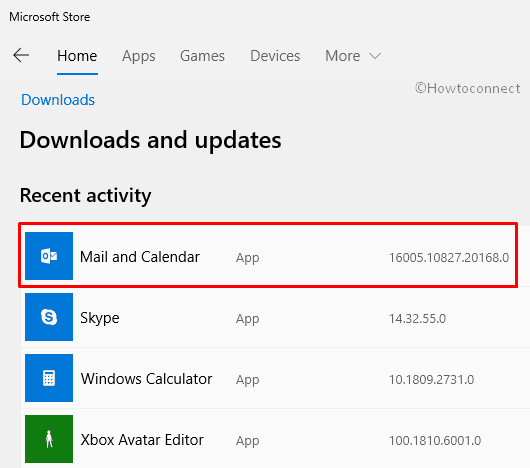Select the Windows Calculator tile icon
Image resolution: width=530 pixels, height=468 pixels.
pos(49,378)
